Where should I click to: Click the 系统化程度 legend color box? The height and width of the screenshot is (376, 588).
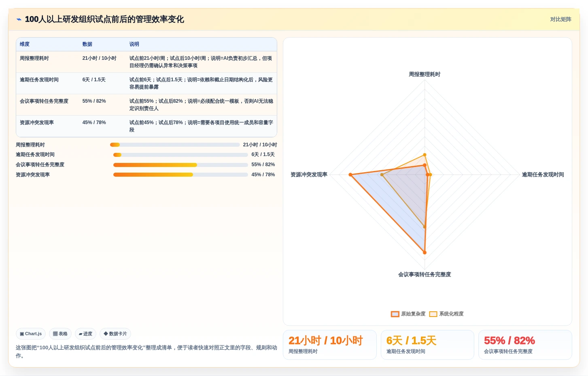(x=433, y=314)
